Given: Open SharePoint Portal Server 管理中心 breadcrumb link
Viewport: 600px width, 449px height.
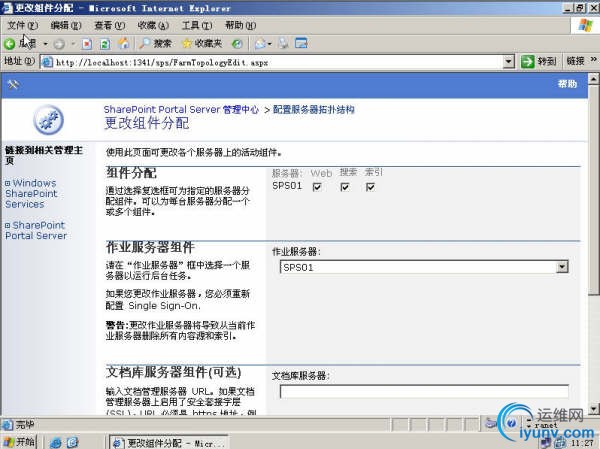Looking at the screenshot, I should pos(181,109).
